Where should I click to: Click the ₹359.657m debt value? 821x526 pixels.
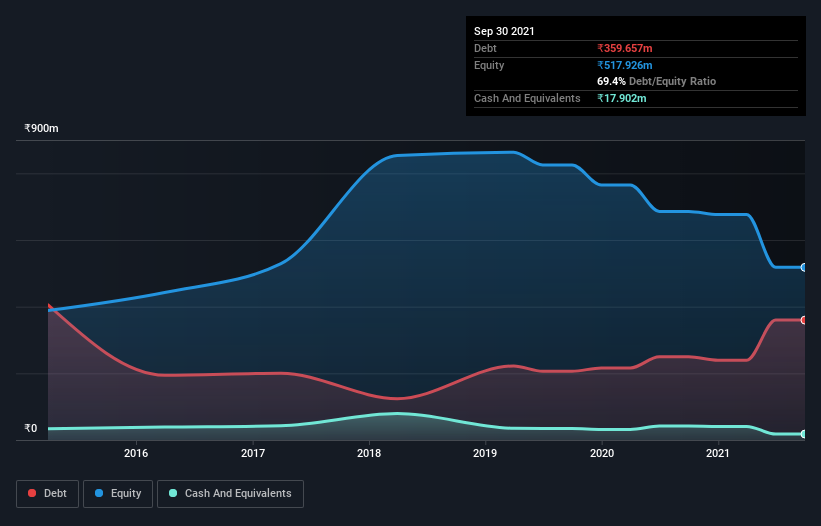tap(625, 48)
